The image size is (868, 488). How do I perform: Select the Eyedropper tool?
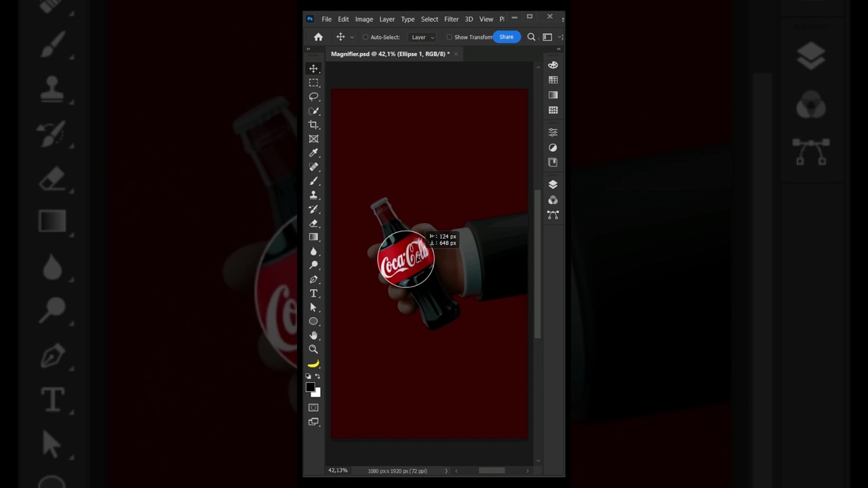click(x=313, y=153)
